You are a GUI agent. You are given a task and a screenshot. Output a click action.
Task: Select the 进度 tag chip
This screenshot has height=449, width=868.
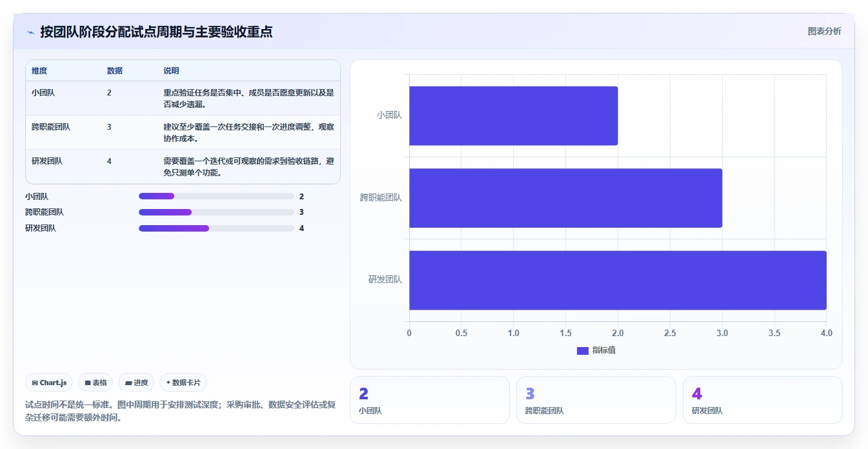click(x=136, y=383)
